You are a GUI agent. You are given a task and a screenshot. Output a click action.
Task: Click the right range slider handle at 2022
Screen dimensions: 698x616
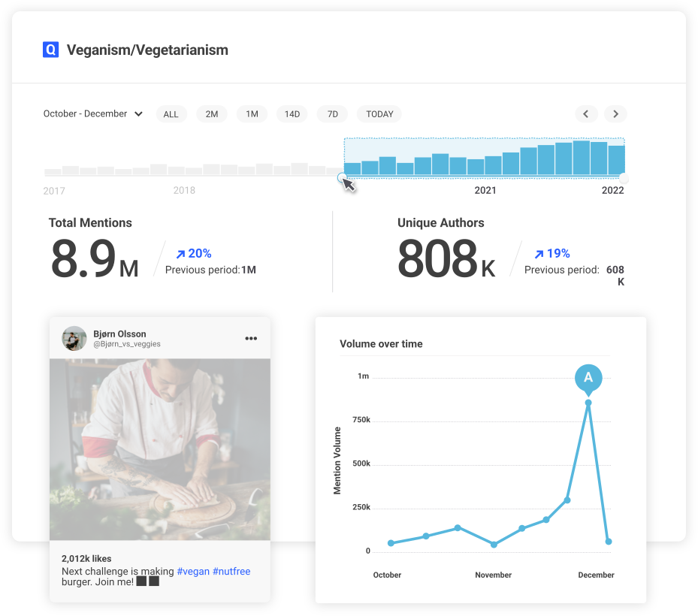point(624,179)
